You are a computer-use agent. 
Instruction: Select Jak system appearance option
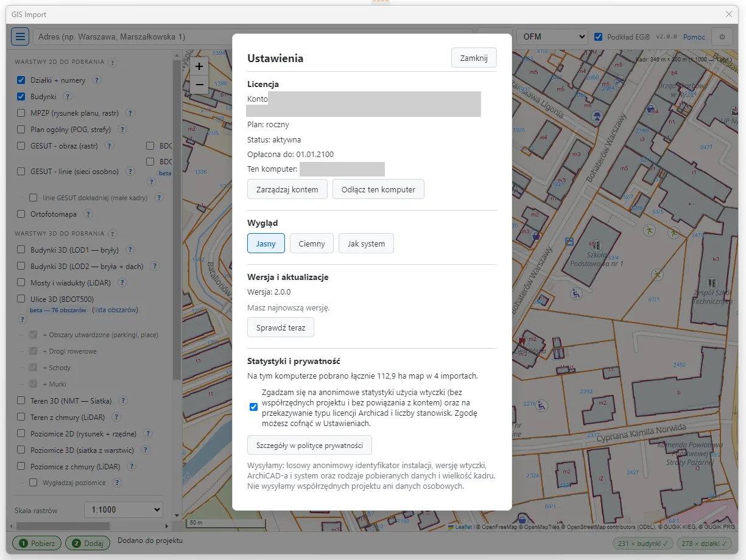tap(366, 243)
